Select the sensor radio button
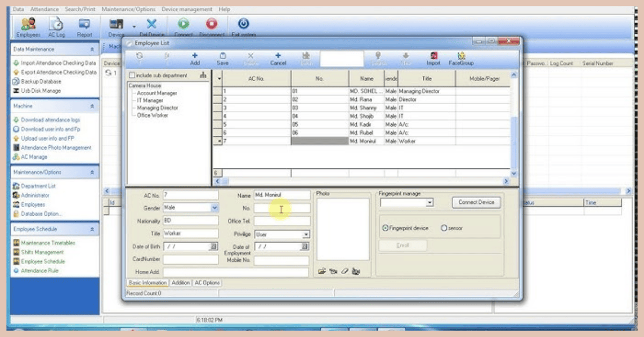This screenshot has width=644, height=337. (444, 228)
